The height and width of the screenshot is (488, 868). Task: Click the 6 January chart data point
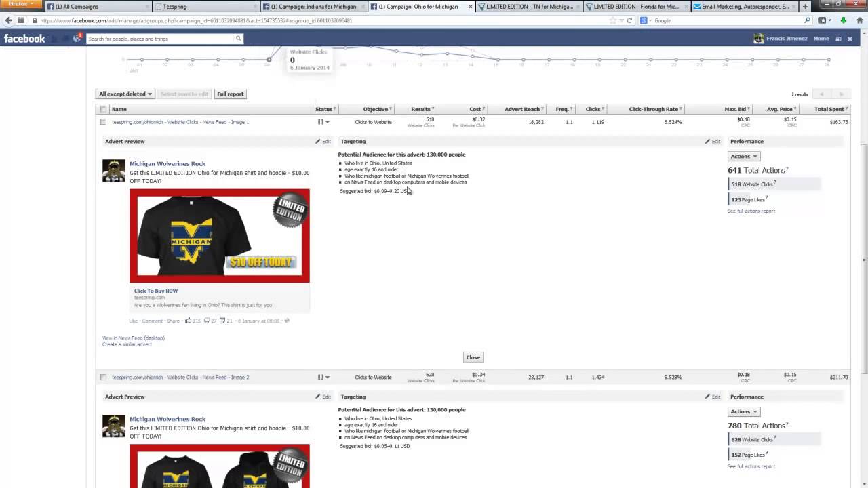[269, 60]
